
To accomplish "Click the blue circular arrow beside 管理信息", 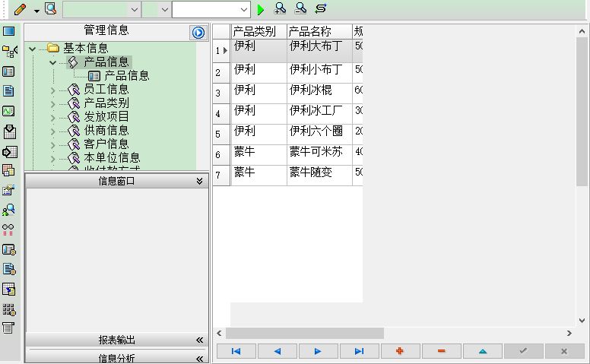I will (198, 33).
